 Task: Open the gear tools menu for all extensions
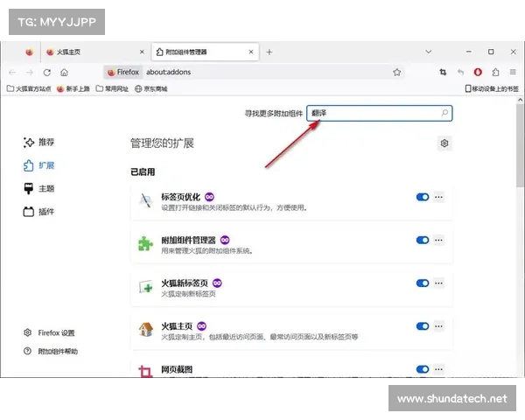click(444, 143)
